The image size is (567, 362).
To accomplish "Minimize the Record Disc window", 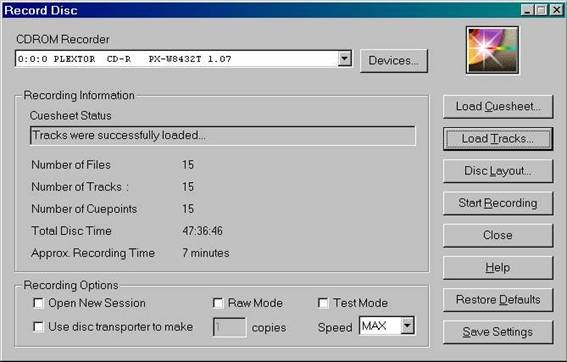I will [528, 10].
